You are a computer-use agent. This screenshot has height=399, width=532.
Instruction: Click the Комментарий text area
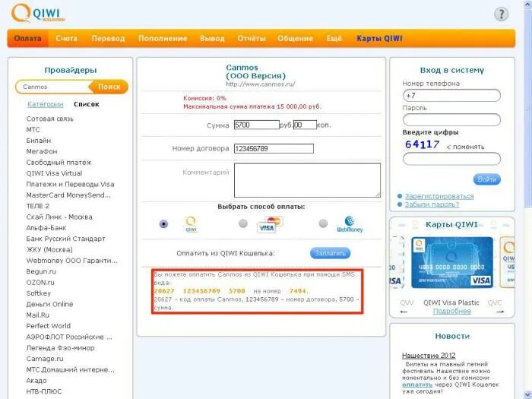(307, 180)
